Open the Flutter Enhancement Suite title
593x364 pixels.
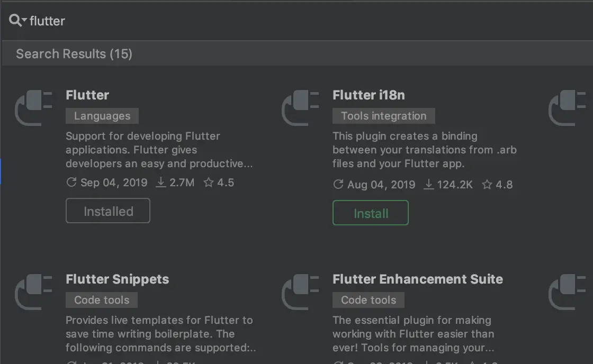(x=417, y=279)
